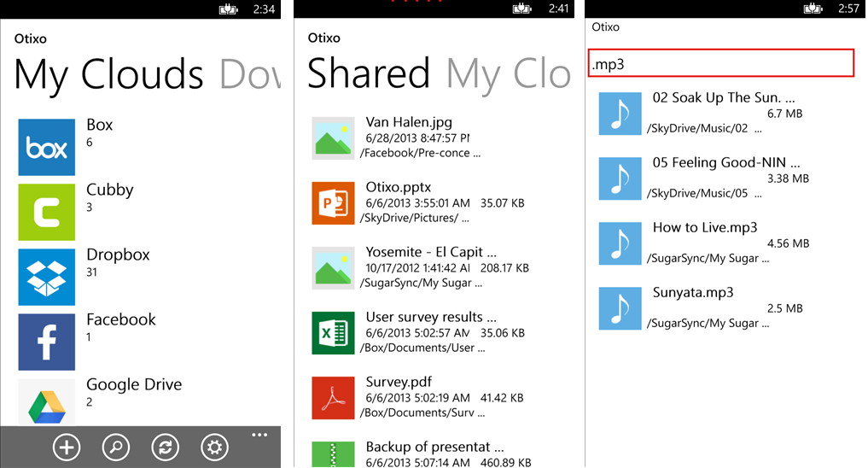Tap the Excel icon for User survey results
Screen dimensions: 868x468
[333, 333]
